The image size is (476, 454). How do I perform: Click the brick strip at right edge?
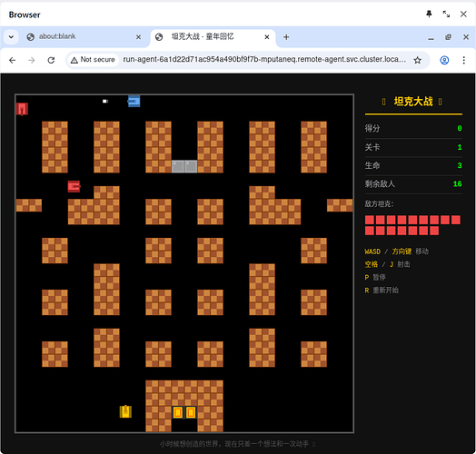click(x=340, y=205)
